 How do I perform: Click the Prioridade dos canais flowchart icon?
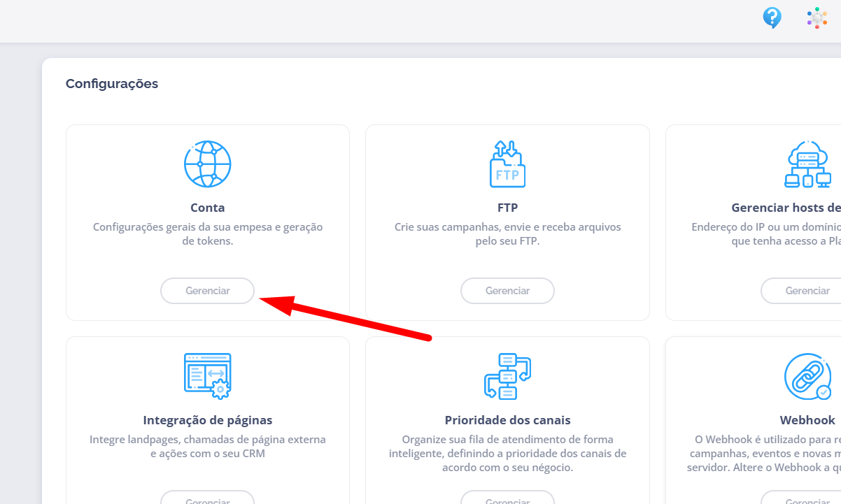tap(507, 376)
